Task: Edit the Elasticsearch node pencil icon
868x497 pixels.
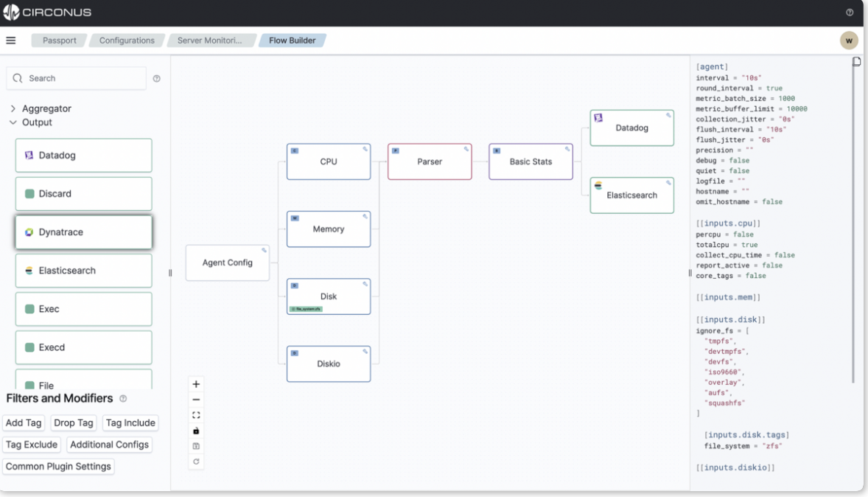Action: point(668,183)
